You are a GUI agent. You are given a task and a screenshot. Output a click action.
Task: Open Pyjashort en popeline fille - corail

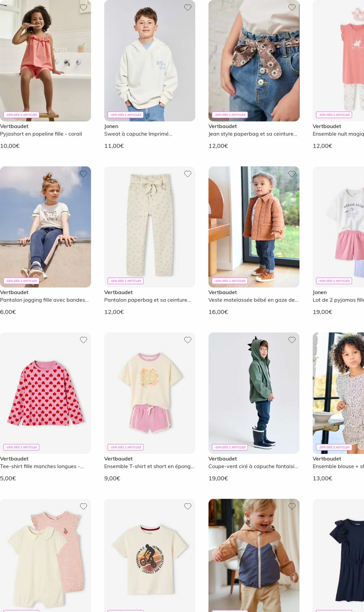(41, 134)
